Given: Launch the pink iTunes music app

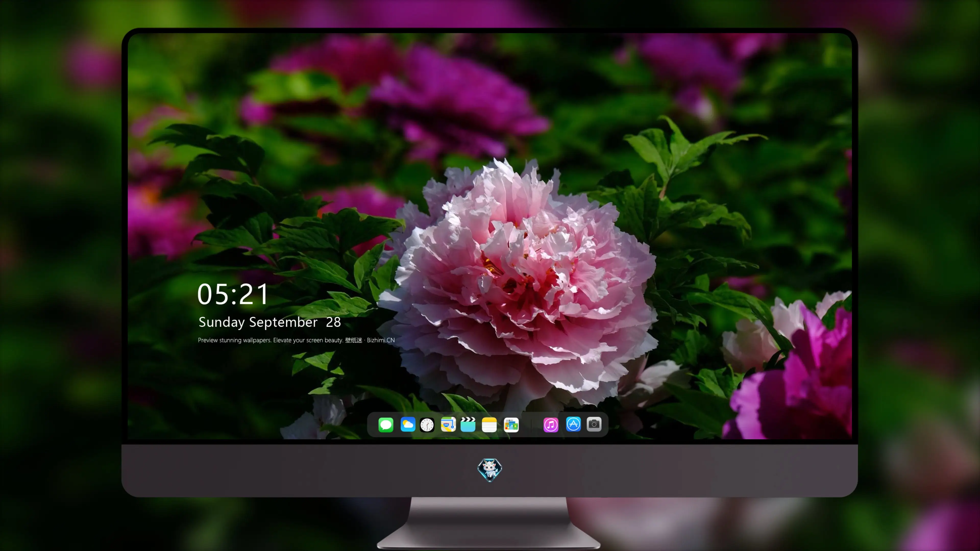Looking at the screenshot, I should point(551,424).
